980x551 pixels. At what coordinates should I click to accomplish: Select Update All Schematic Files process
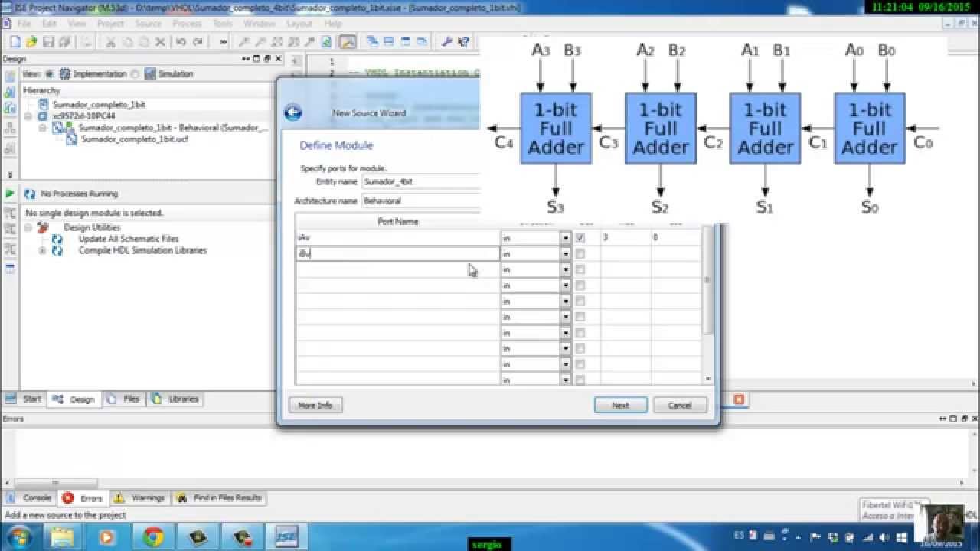[x=128, y=239]
